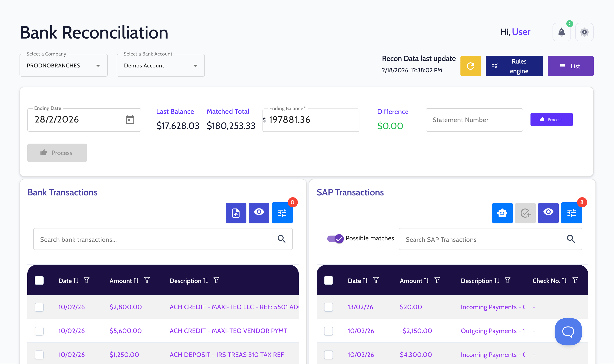Open the chat bubble widget

pyautogui.click(x=569, y=332)
